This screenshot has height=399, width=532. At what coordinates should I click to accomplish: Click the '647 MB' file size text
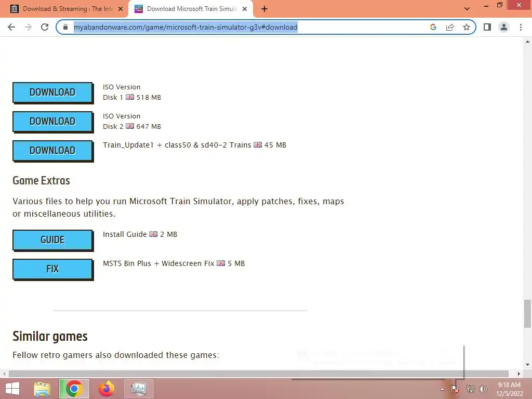pos(149,127)
